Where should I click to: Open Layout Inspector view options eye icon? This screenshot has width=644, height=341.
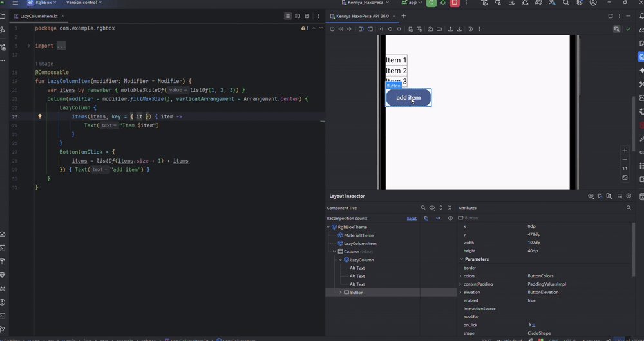(x=591, y=196)
